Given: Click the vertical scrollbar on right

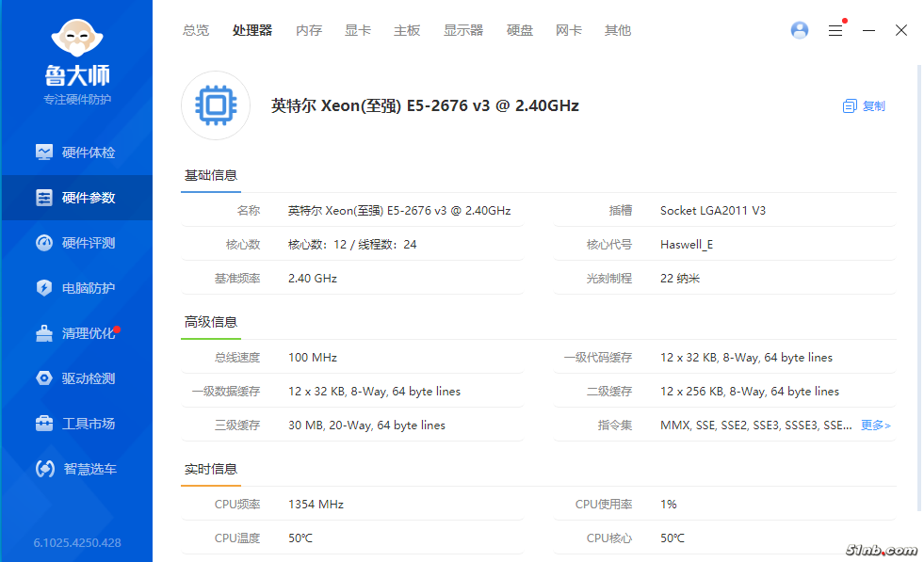Looking at the screenshot, I should (918, 282).
